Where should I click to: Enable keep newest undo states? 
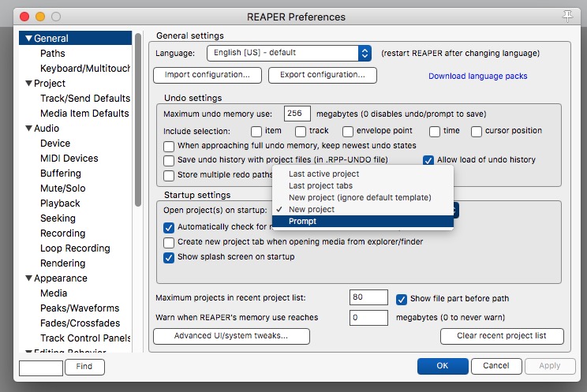coord(169,146)
